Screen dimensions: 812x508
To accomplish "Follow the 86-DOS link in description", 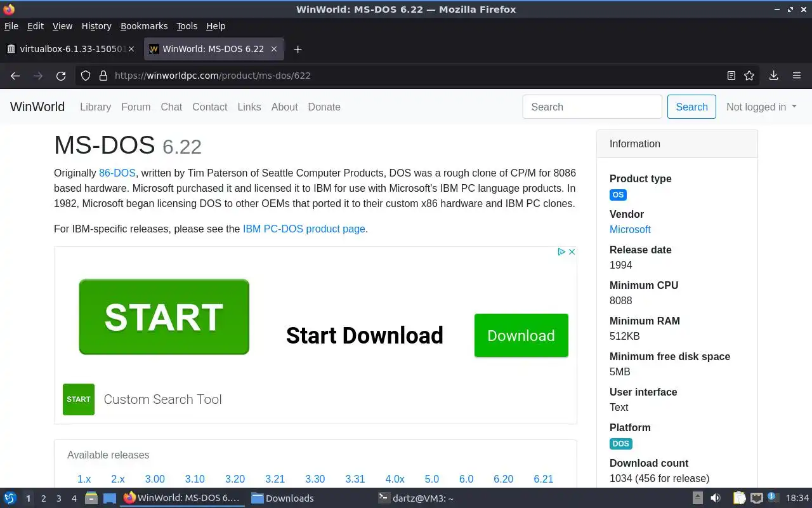I will (x=117, y=173).
